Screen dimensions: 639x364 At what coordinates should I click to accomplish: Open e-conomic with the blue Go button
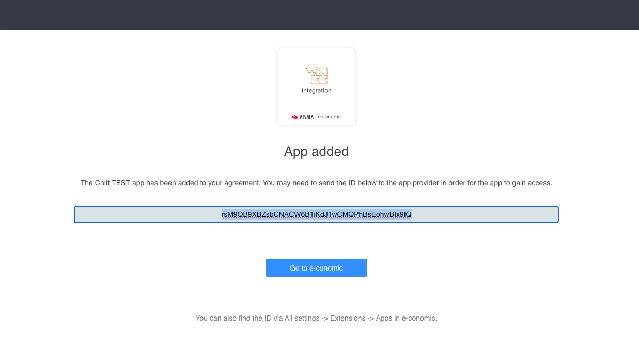tap(316, 267)
